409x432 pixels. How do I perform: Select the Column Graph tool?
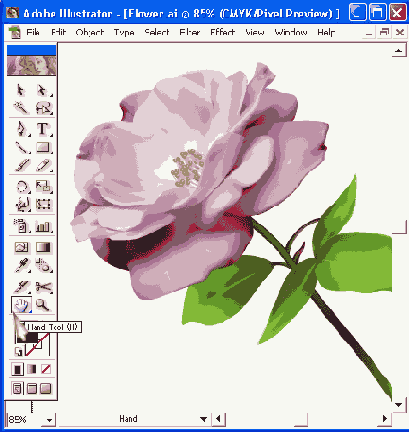[43, 226]
